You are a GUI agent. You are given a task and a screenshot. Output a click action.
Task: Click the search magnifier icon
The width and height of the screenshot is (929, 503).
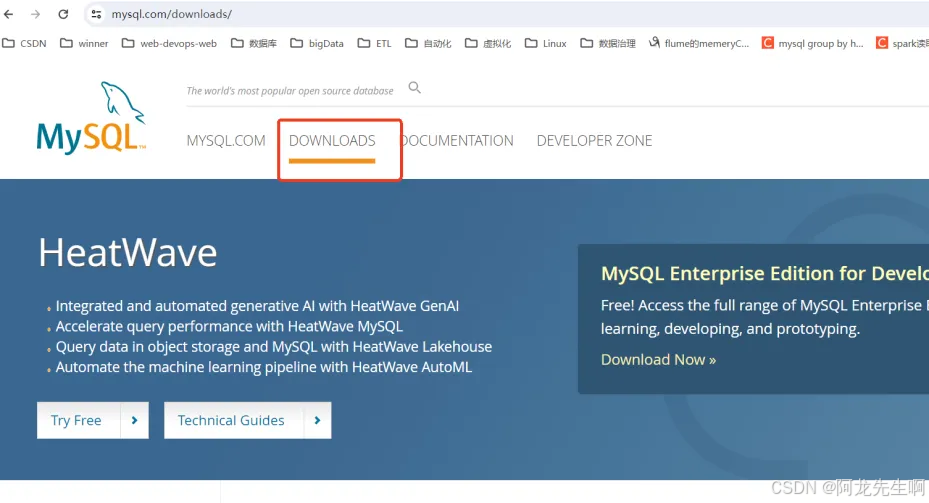[415, 88]
